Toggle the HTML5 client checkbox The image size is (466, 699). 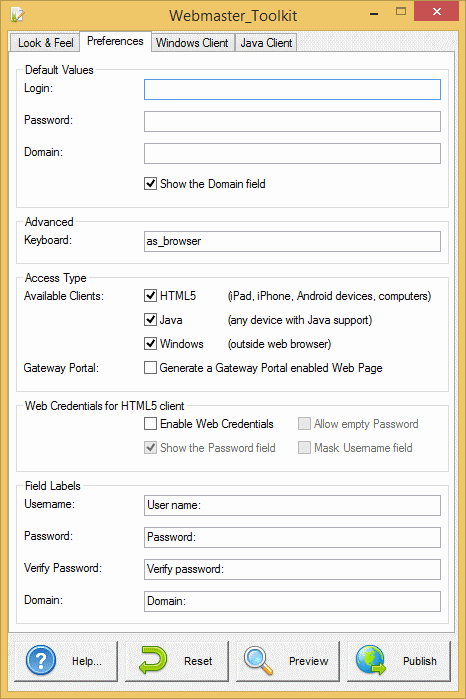click(150, 296)
